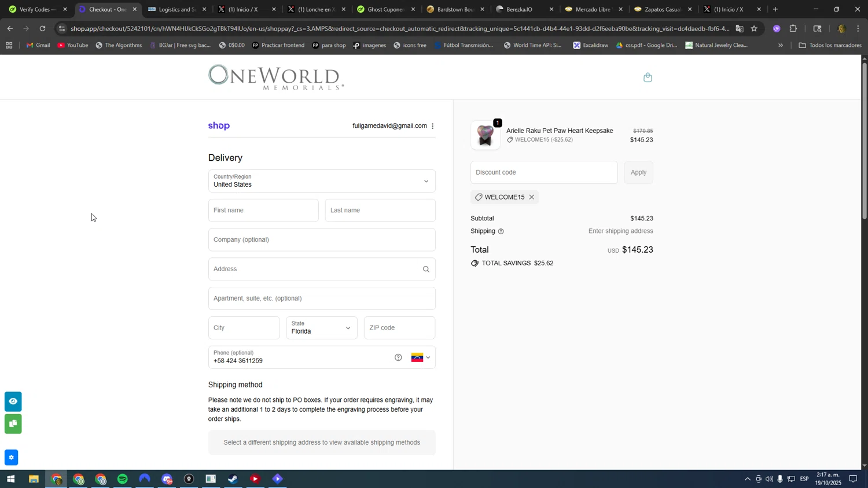The width and height of the screenshot is (868, 488).
Task: Click the Shop logo
Action: click(x=219, y=126)
